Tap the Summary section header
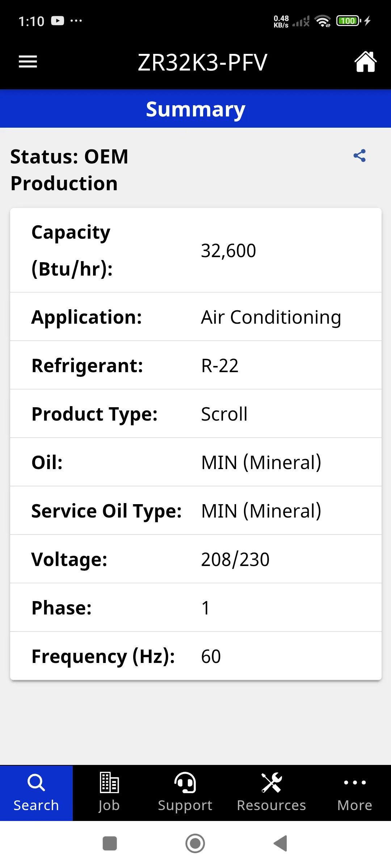 [x=195, y=109]
